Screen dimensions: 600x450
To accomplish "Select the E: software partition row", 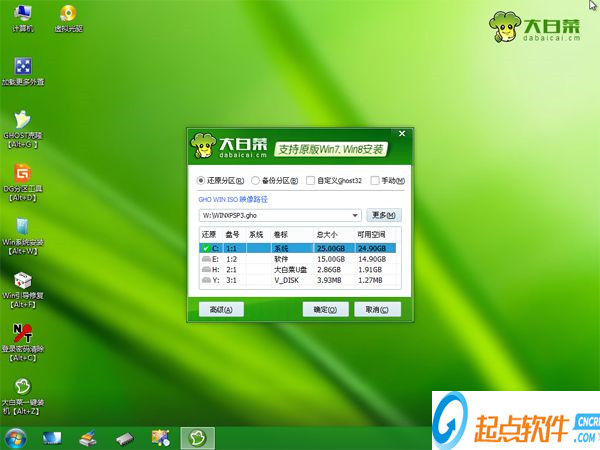I will 298,259.
